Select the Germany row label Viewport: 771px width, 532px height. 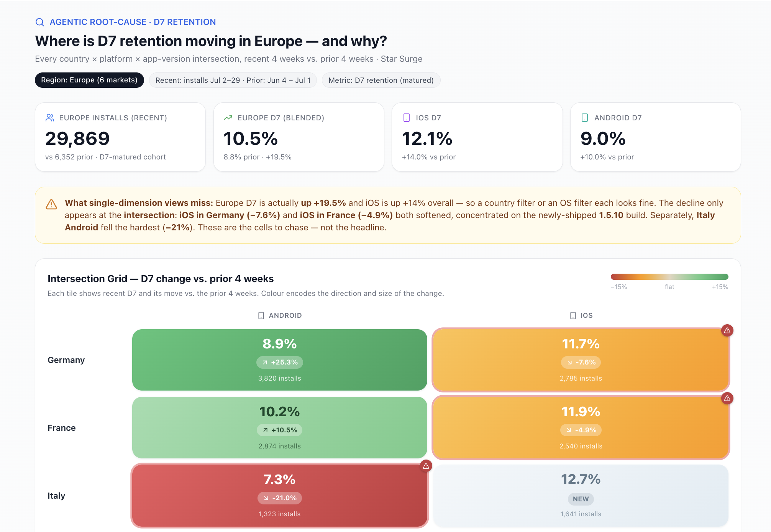pyautogui.click(x=66, y=360)
